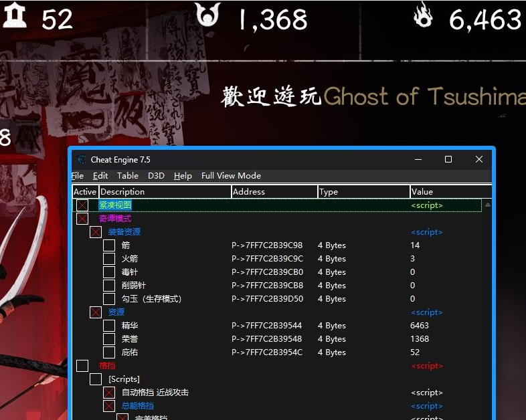This screenshot has height=420, width=526.
Task: Click the 箭 value 14
Action: (x=415, y=245)
